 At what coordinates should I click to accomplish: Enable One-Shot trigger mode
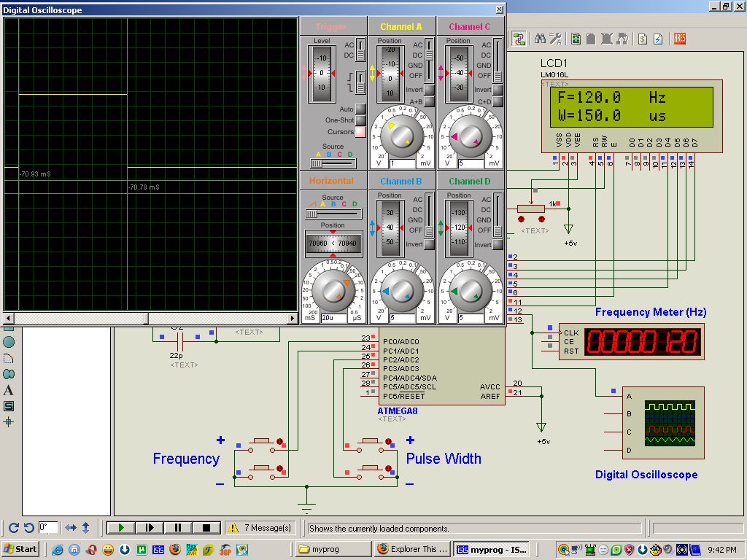(x=360, y=121)
